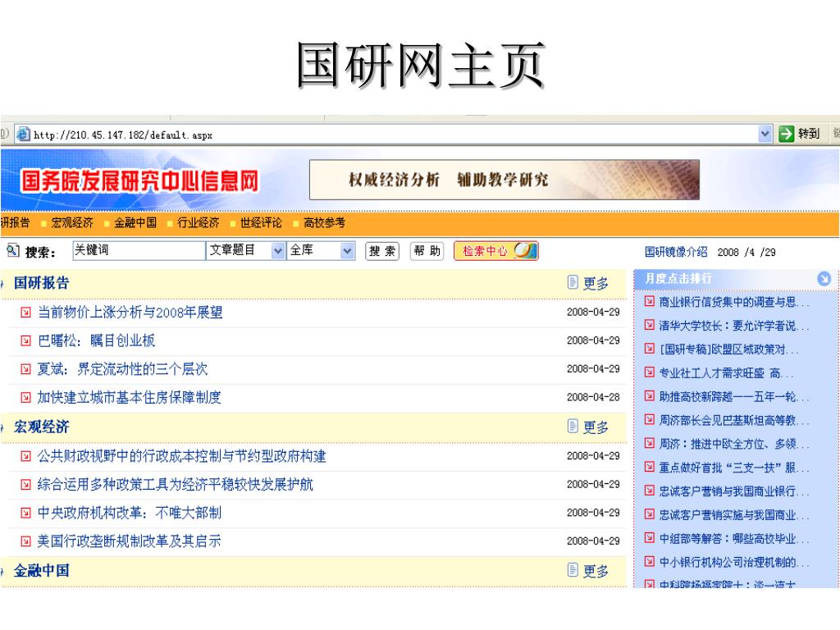Click red arrow icon beside 专业社工人才需求旺盛
Viewport: 840px width, 630px height.
[650, 372]
